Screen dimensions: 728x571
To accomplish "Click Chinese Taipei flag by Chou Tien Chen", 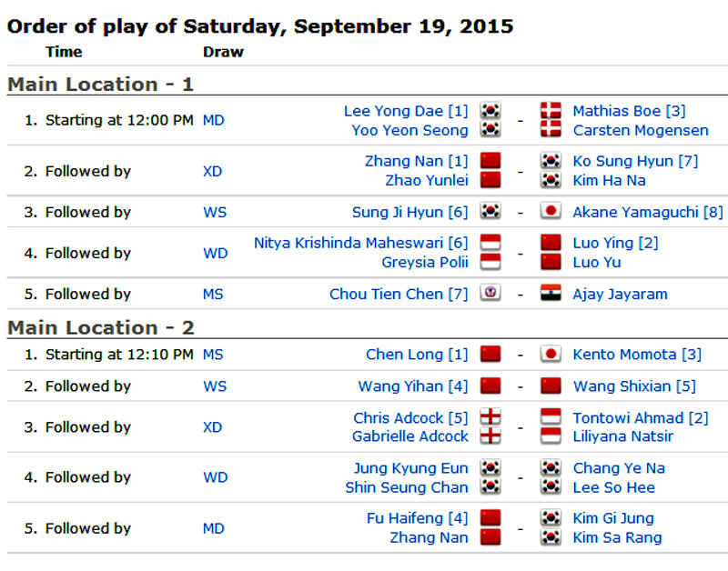I will click(x=490, y=294).
